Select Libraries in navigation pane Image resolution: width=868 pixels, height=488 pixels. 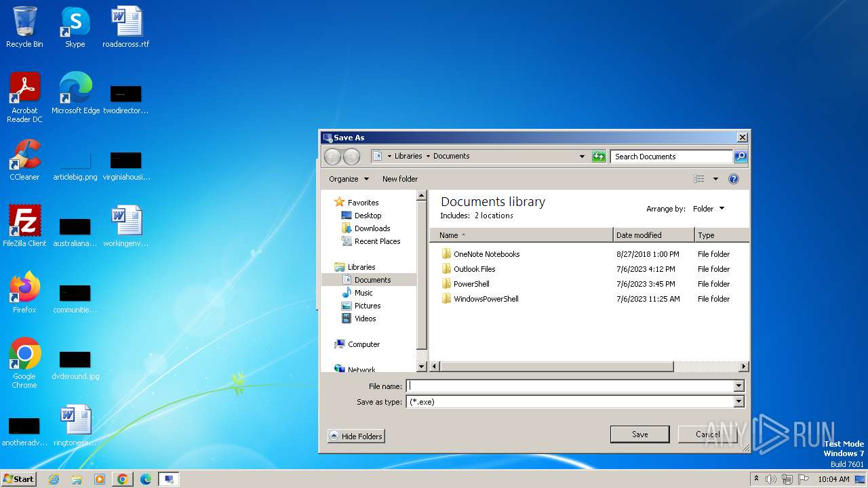tap(361, 267)
